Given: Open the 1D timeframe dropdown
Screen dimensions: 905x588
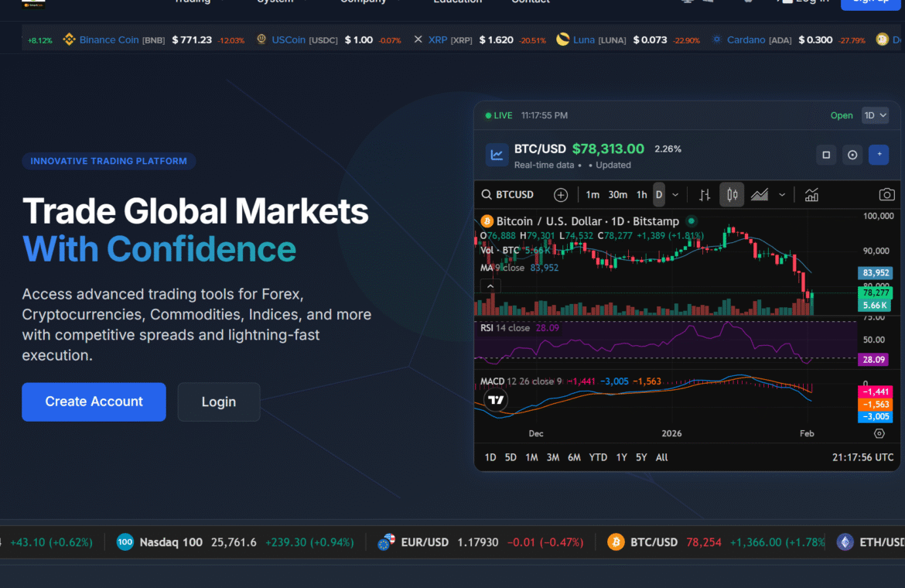Looking at the screenshot, I should (x=875, y=115).
